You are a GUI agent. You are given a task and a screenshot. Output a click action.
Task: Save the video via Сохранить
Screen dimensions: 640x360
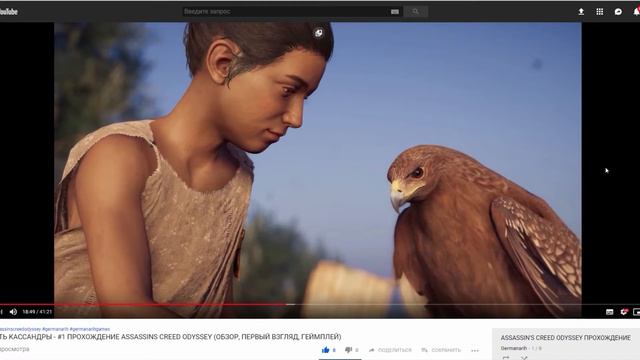(441, 350)
